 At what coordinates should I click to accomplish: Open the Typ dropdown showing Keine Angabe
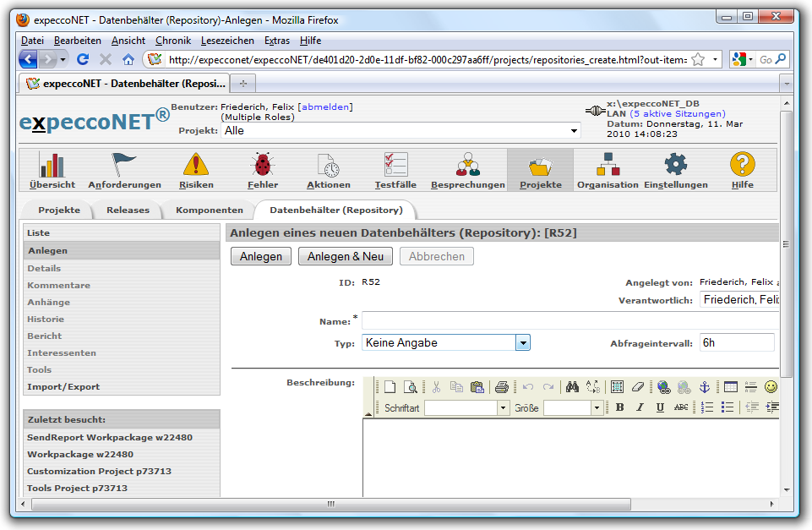[523, 342]
